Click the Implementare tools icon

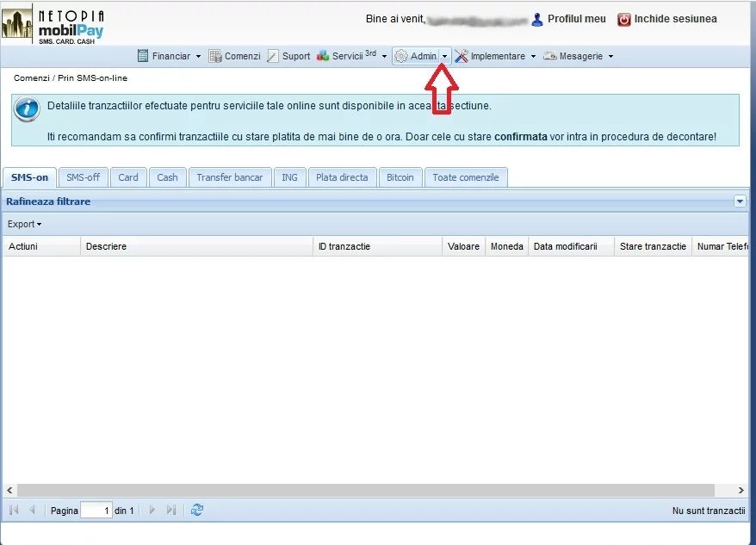(462, 56)
